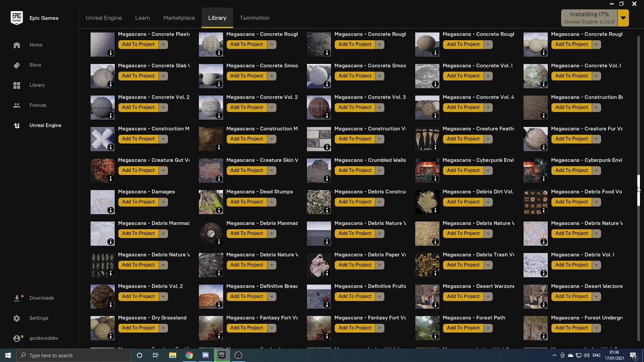644x362 pixels.
Task: Add Megascans - Dead Stumps to project
Action: [x=247, y=202]
